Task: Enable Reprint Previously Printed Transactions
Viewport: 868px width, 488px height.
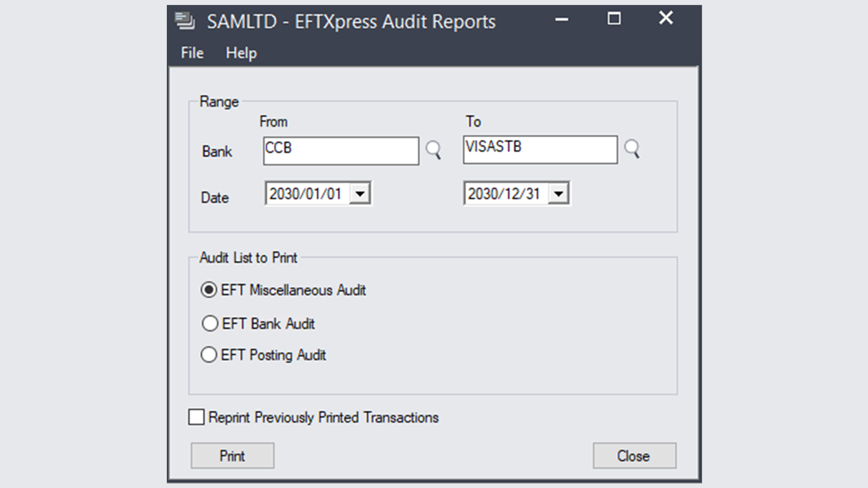Action: pos(196,417)
